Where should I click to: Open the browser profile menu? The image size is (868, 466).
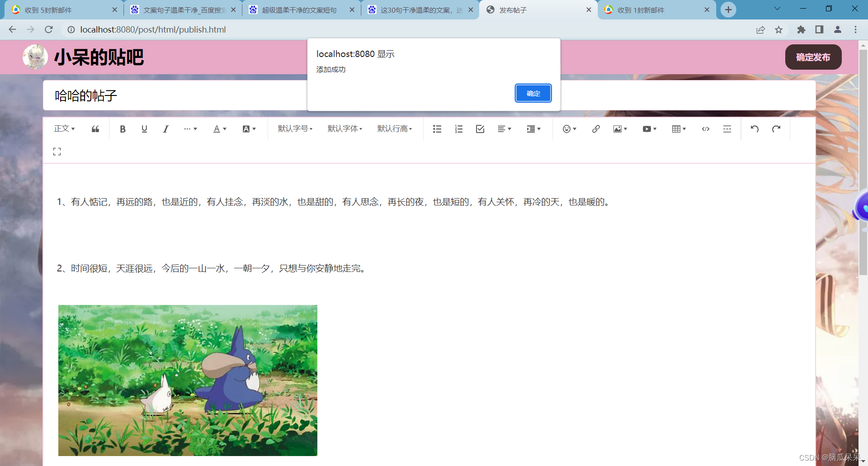[x=837, y=29]
